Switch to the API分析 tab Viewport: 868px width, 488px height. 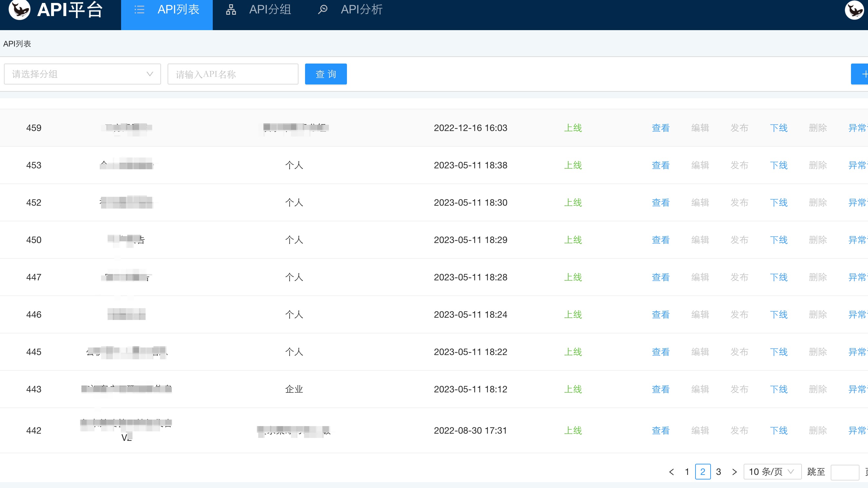pyautogui.click(x=350, y=9)
